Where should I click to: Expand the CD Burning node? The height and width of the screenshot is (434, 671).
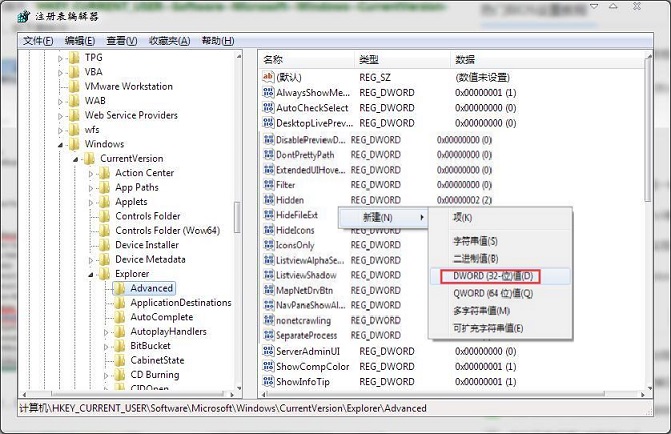pos(106,376)
